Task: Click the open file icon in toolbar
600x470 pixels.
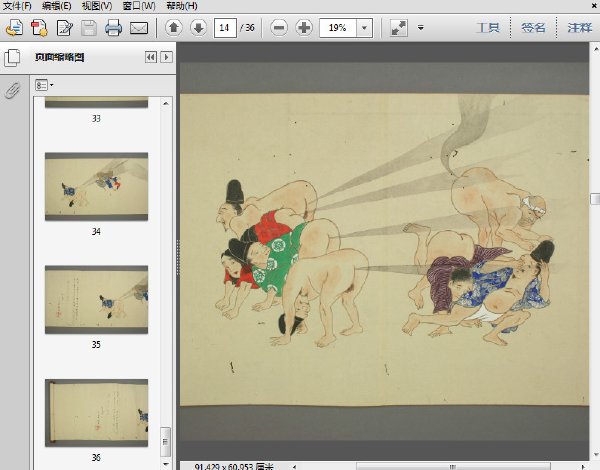Action: [x=15, y=28]
